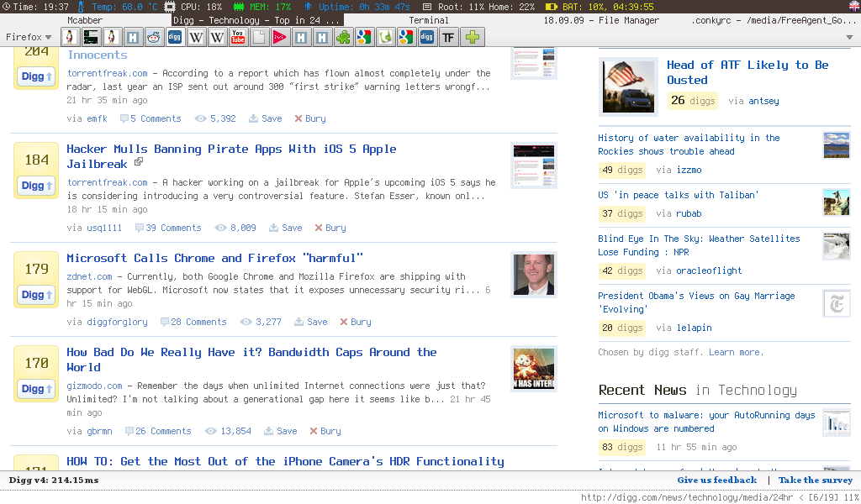Bury the Bandwidth Caps story
861x504 pixels.
click(325, 431)
